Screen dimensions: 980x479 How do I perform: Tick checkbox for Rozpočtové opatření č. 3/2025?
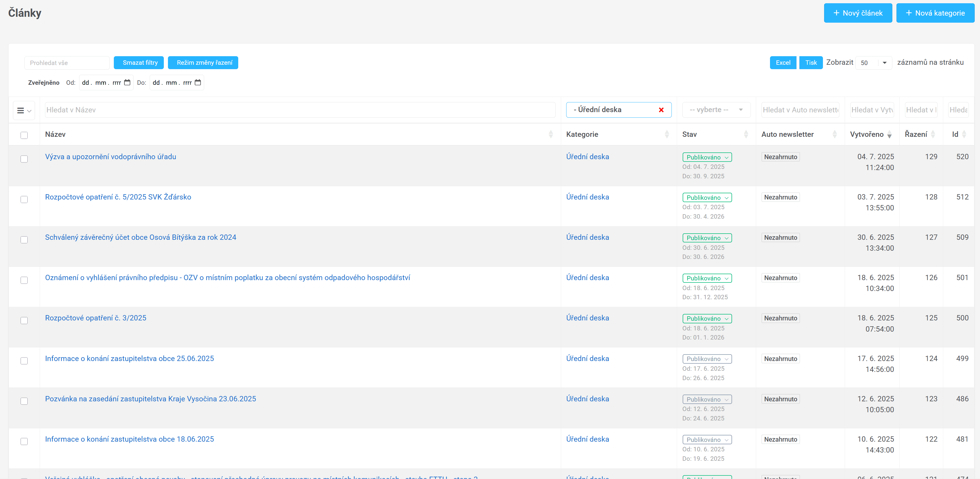[x=24, y=320]
